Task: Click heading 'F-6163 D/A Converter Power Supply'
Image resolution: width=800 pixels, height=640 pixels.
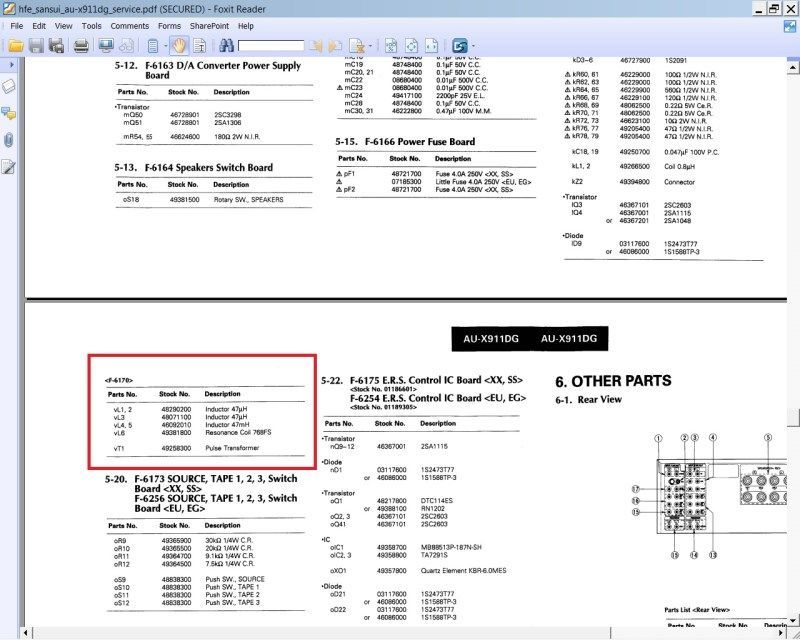Action: point(223,66)
